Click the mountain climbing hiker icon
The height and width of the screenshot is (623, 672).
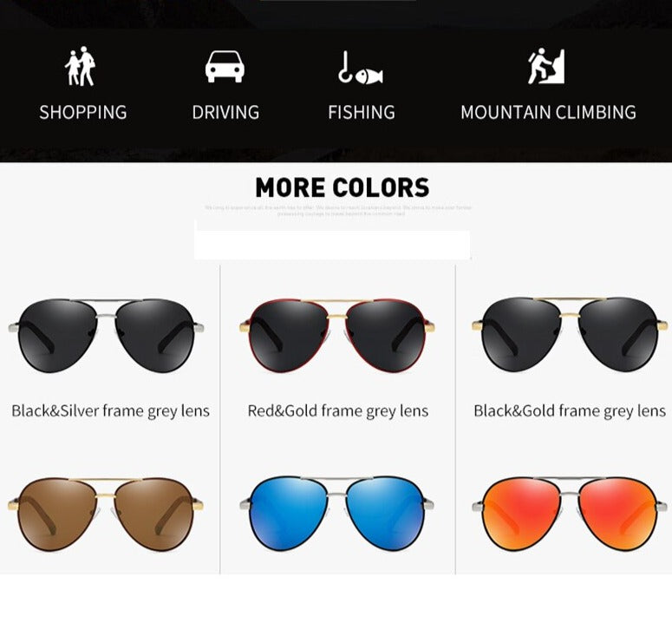pos(546,66)
